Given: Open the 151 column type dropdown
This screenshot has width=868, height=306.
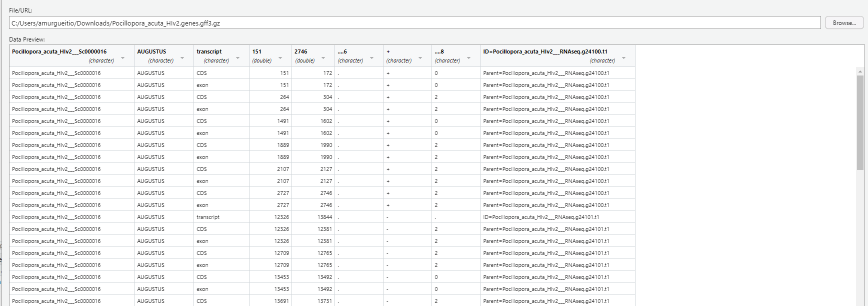Looking at the screenshot, I should (280, 58).
